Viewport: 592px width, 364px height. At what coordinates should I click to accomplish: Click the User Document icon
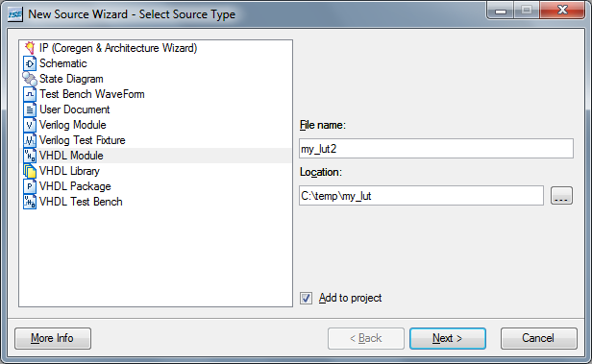30,109
